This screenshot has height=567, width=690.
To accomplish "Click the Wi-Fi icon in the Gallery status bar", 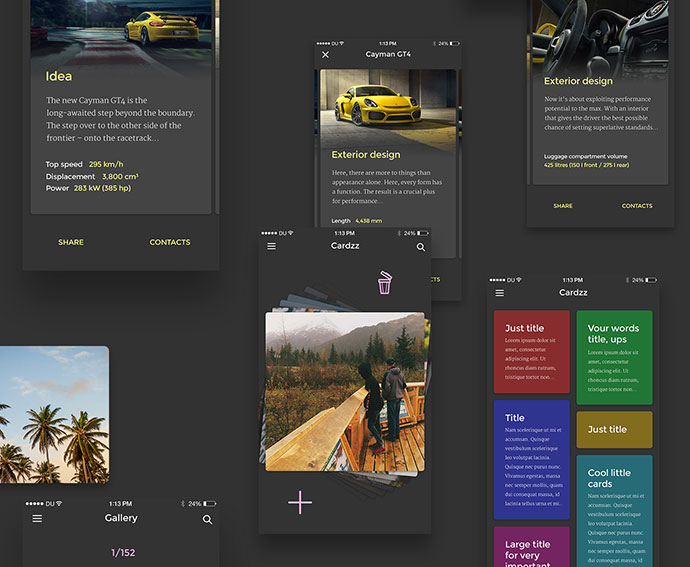I will (x=59, y=503).
